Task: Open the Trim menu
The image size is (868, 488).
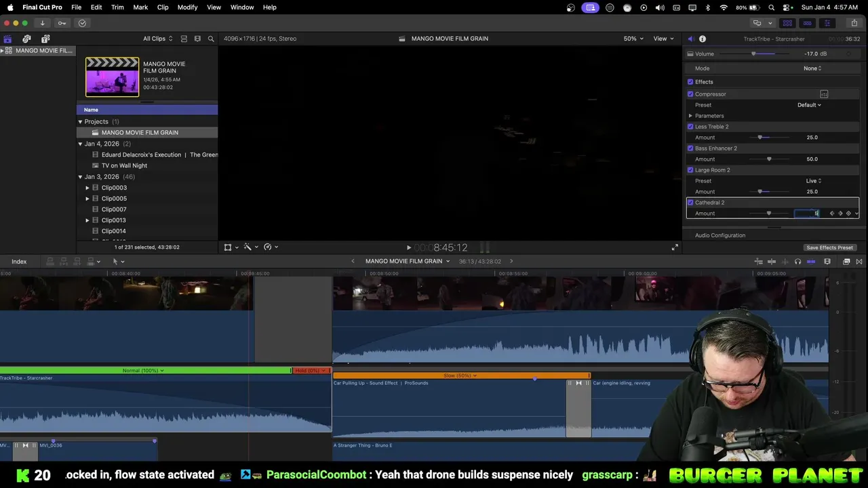Action: click(117, 7)
